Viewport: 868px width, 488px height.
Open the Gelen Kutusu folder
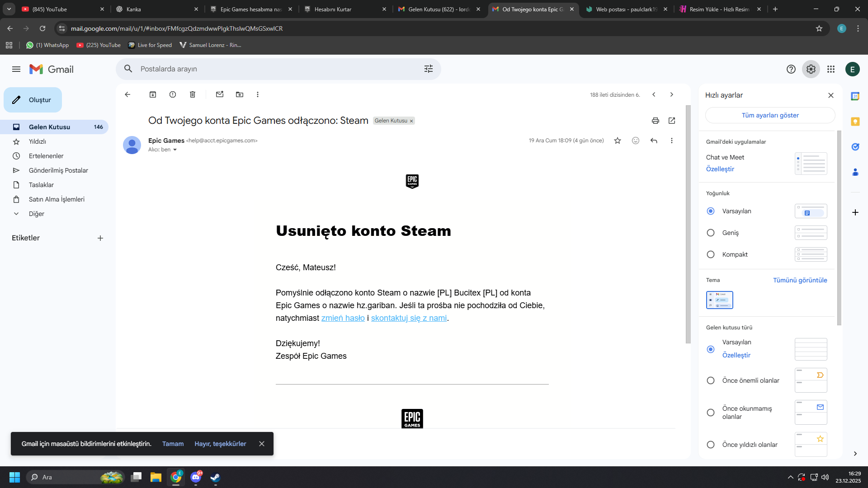click(x=54, y=127)
